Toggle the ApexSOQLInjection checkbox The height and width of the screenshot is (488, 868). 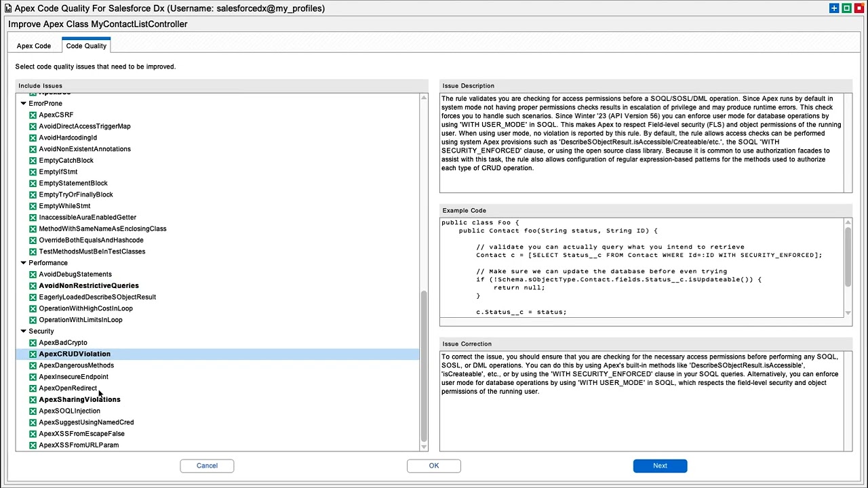point(33,411)
